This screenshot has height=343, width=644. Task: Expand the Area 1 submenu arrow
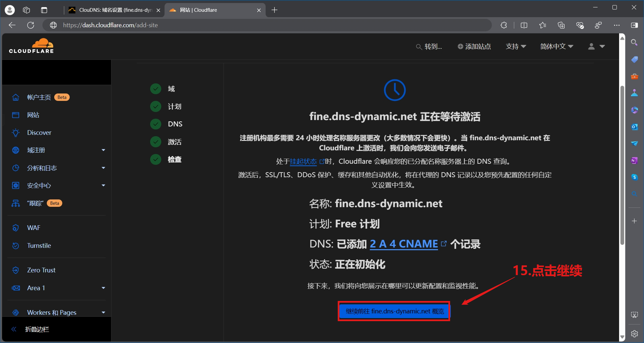103,288
